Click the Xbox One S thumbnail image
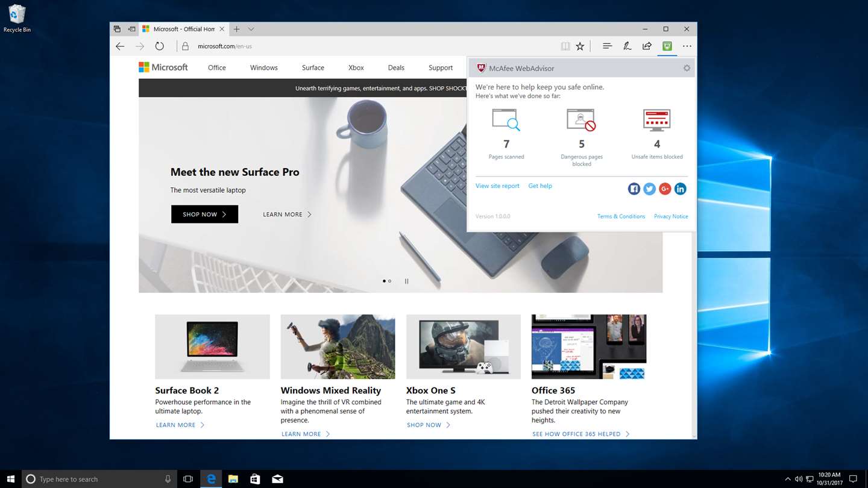 click(x=464, y=346)
